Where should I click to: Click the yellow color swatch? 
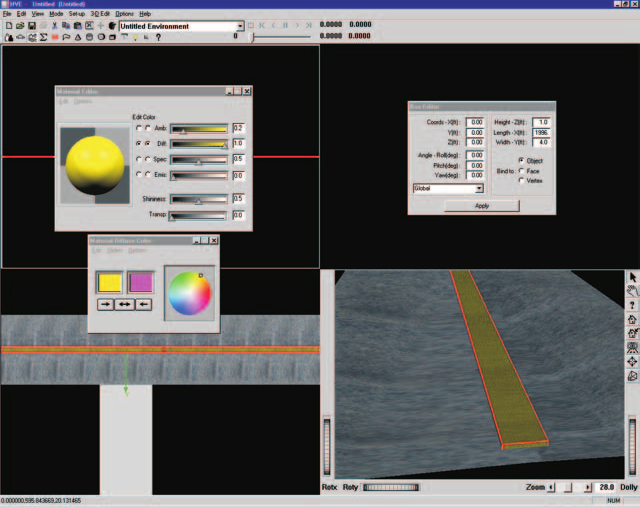109,282
